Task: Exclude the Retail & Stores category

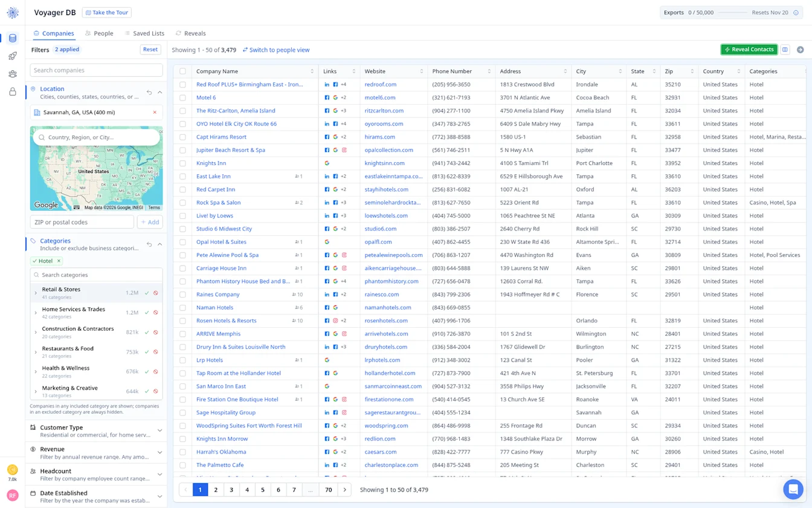Action: 156,293
